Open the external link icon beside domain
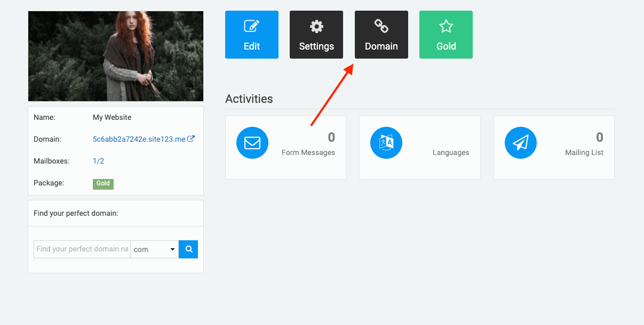This screenshot has height=325, width=644. [x=191, y=139]
